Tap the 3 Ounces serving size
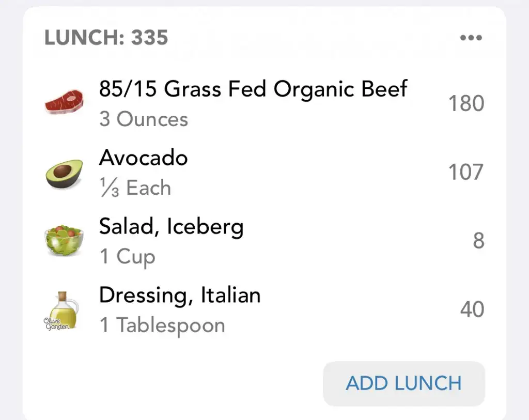The height and width of the screenshot is (420, 529). 144,119
